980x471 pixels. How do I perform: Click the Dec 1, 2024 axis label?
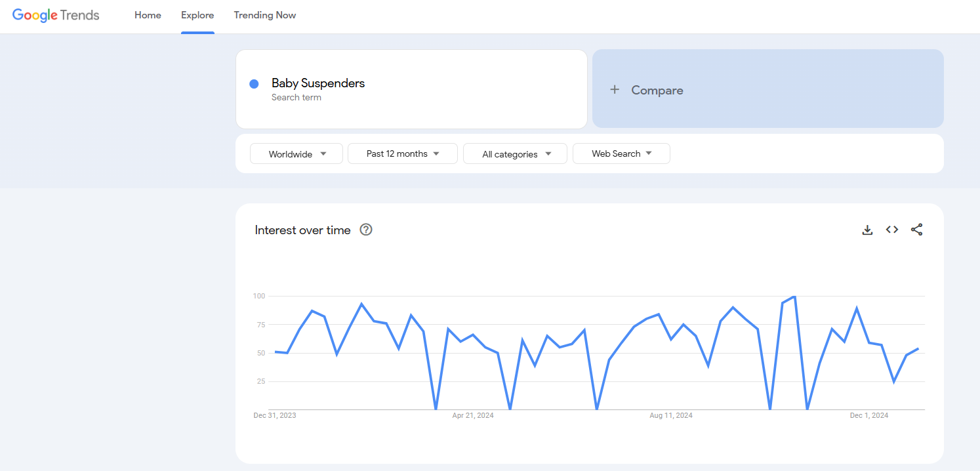pyautogui.click(x=869, y=416)
